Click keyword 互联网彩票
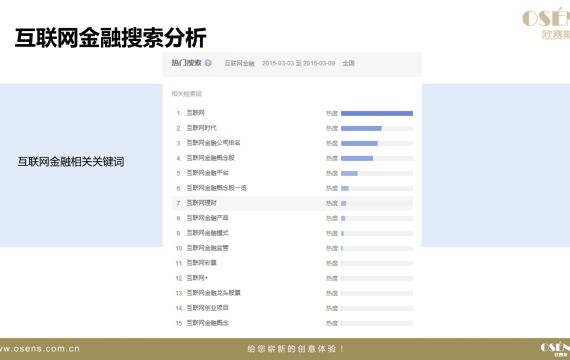 coord(201,263)
